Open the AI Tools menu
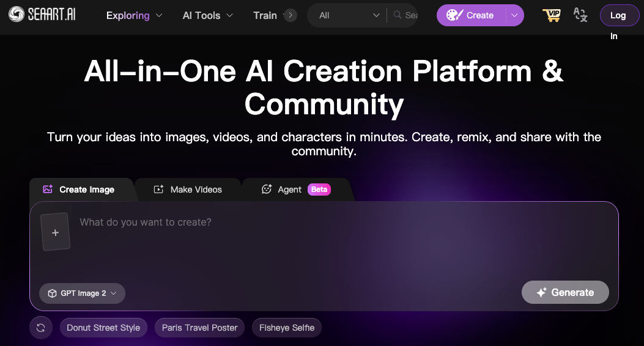 click(x=207, y=16)
